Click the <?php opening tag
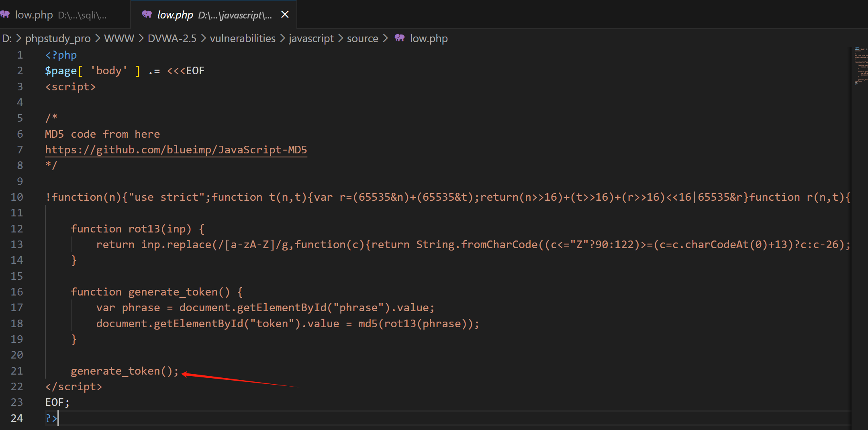The height and width of the screenshot is (430, 868). click(x=61, y=55)
